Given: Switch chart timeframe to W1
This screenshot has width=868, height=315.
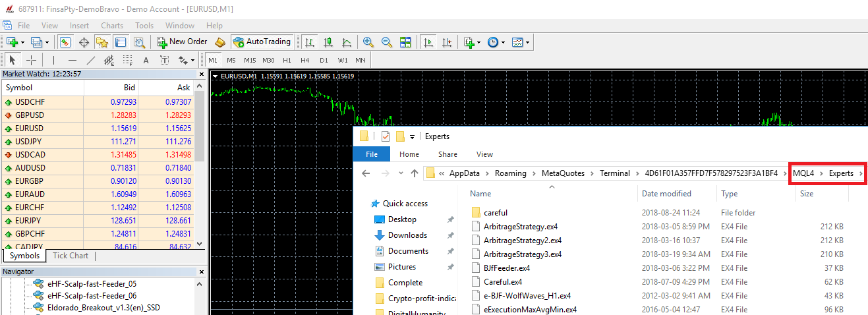Looking at the screenshot, I should click(x=343, y=60).
